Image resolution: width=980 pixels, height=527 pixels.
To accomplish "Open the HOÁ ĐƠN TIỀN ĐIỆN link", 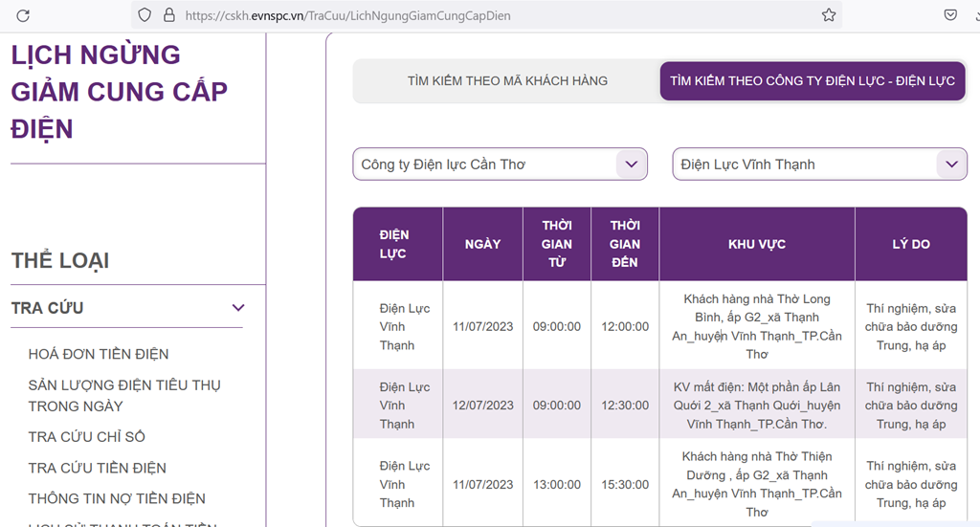I will [99, 354].
